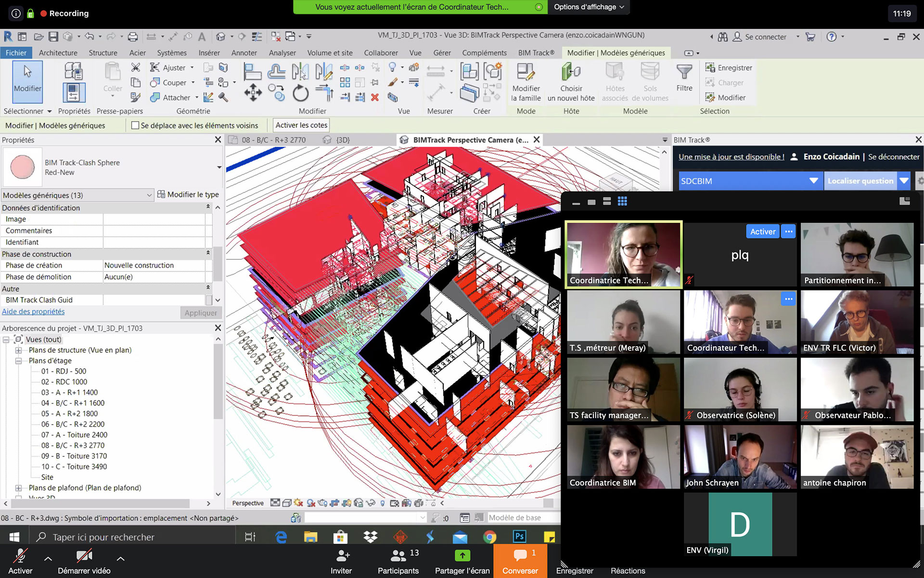
Task: Click the Commentaires property field
Action: [154, 231]
